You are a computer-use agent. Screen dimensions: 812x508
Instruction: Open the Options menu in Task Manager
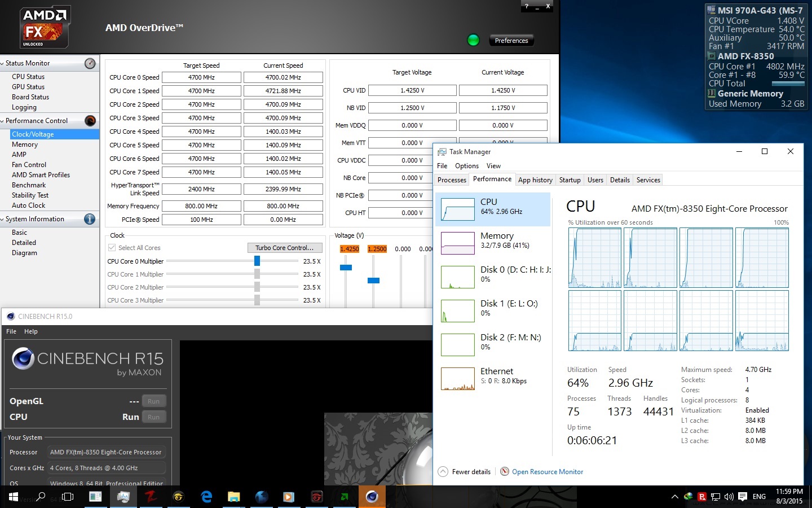tap(466, 165)
